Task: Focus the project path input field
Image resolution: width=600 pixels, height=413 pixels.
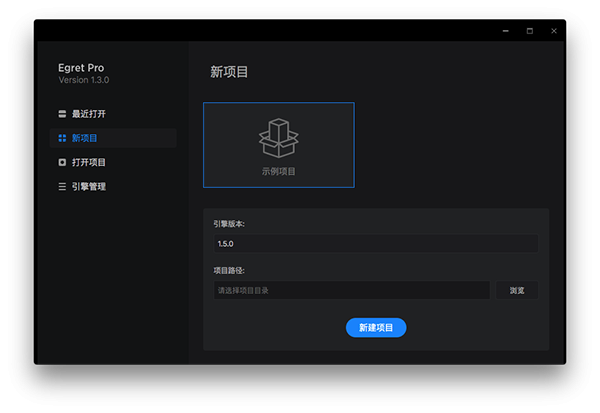Action: [x=350, y=290]
